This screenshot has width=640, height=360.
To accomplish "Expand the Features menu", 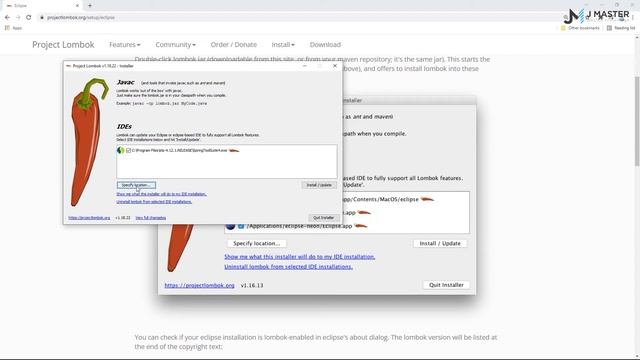I will click(x=124, y=44).
